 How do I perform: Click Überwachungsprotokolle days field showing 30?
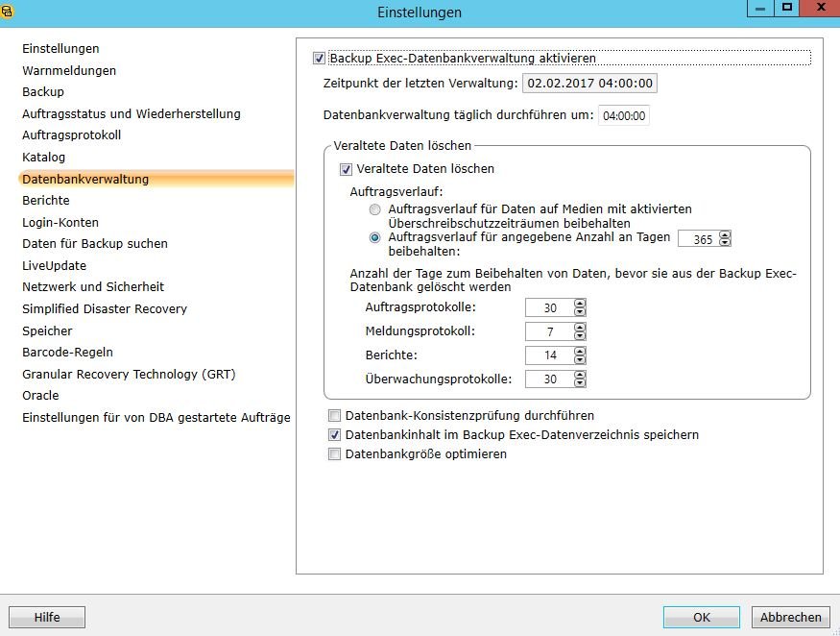pyautogui.click(x=550, y=379)
